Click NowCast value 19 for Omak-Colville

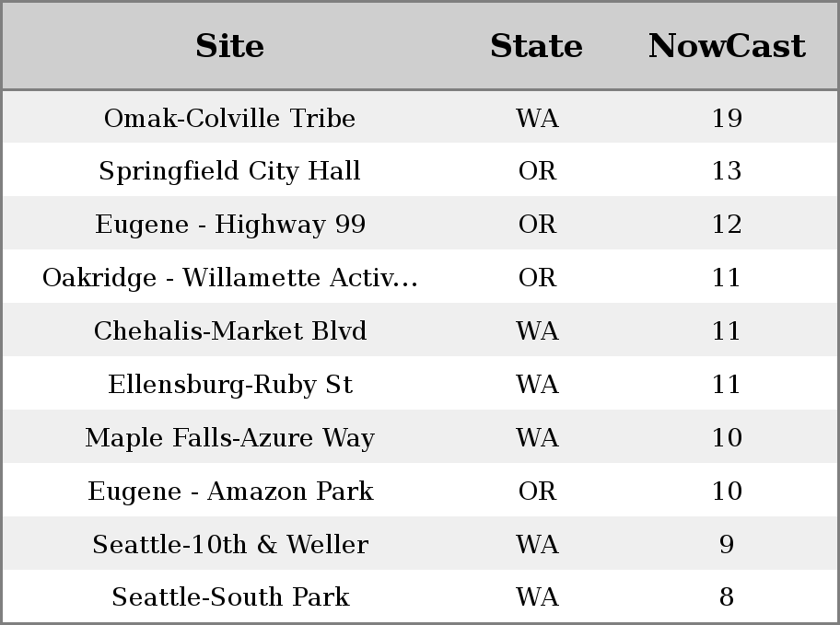[x=726, y=118]
